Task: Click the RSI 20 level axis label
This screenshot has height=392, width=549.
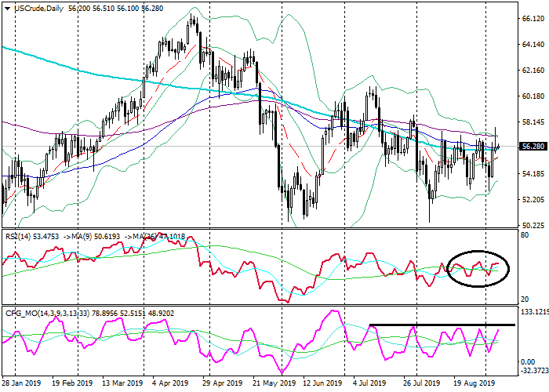Action: [525, 300]
